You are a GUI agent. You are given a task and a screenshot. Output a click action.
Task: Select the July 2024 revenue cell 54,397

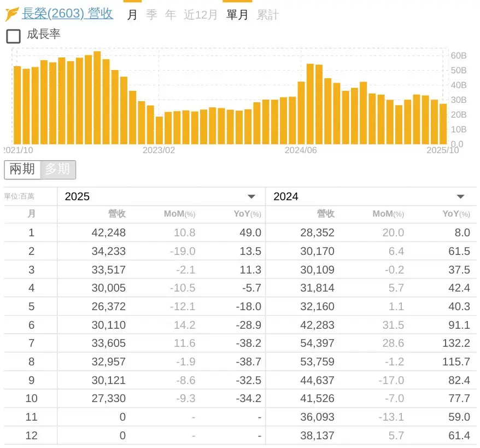317,343
